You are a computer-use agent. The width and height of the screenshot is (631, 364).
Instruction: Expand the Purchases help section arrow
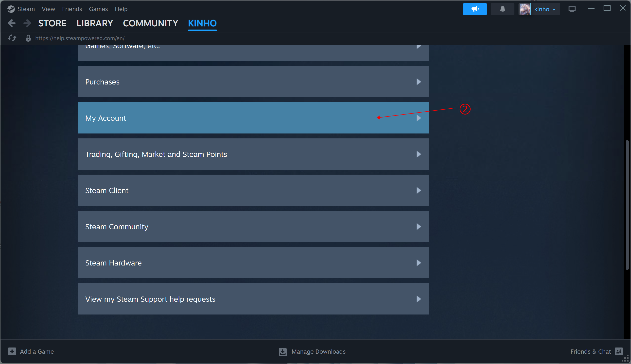point(418,82)
